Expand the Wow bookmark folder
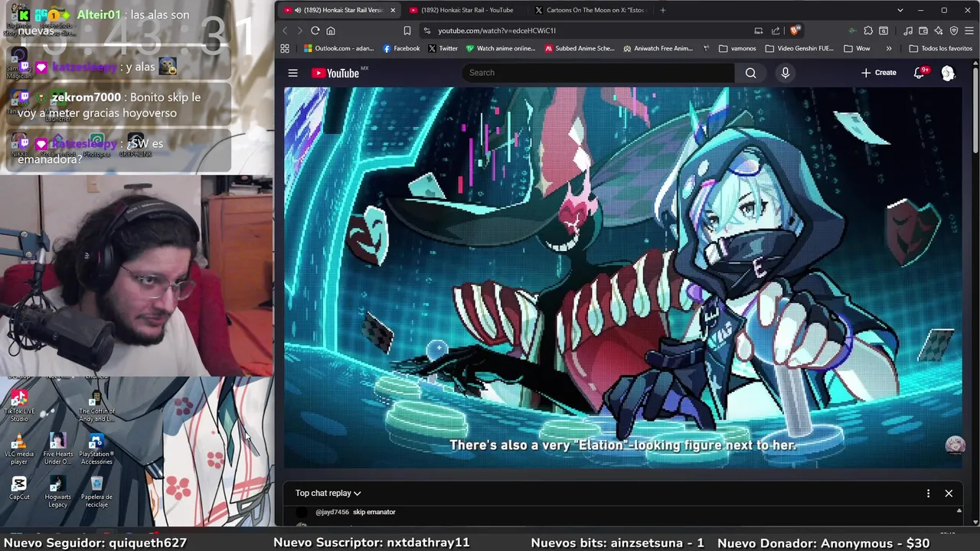Viewport: 980px width, 551px height. [857, 48]
